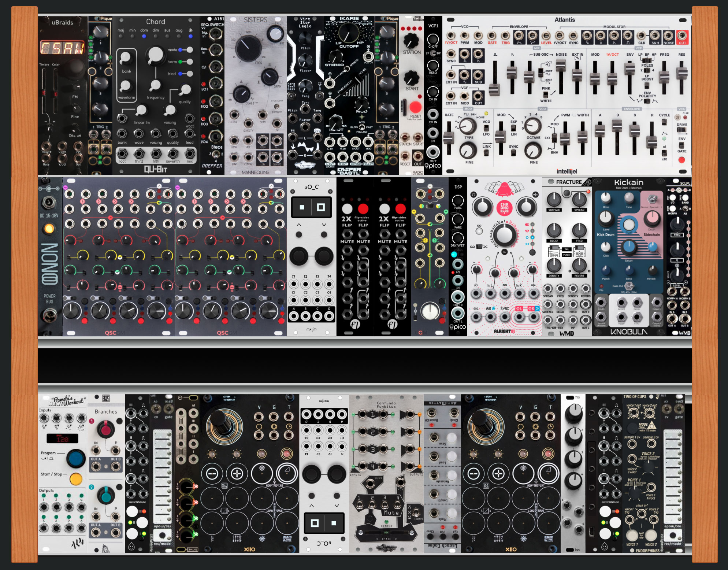The width and height of the screenshot is (728, 570).
Task: Flip the Kickain Bass Cut switch
Action: click(x=629, y=286)
